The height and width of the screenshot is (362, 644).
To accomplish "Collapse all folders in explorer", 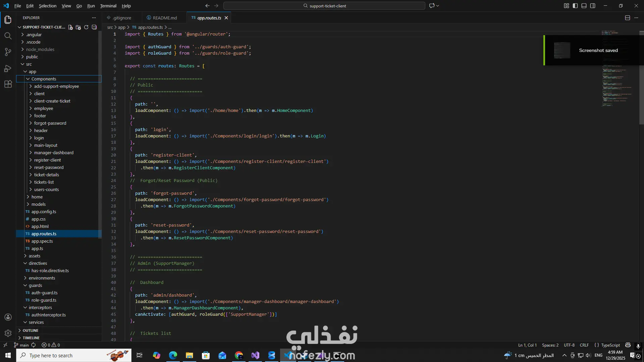I will (94, 27).
